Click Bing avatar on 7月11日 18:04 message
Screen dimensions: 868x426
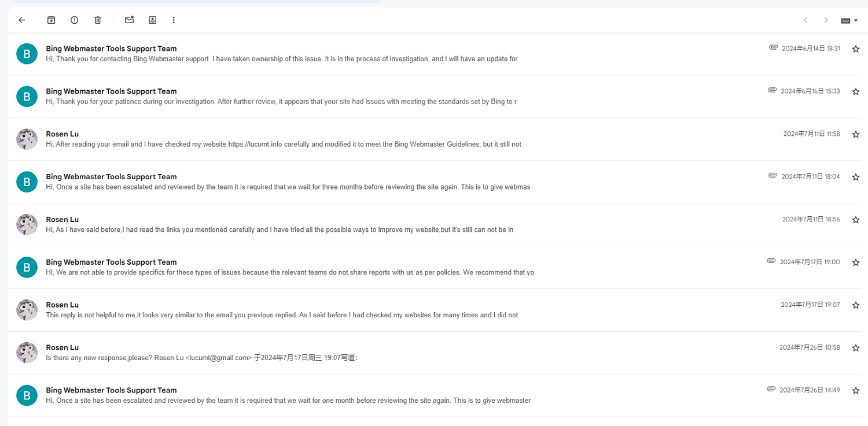[x=27, y=182]
